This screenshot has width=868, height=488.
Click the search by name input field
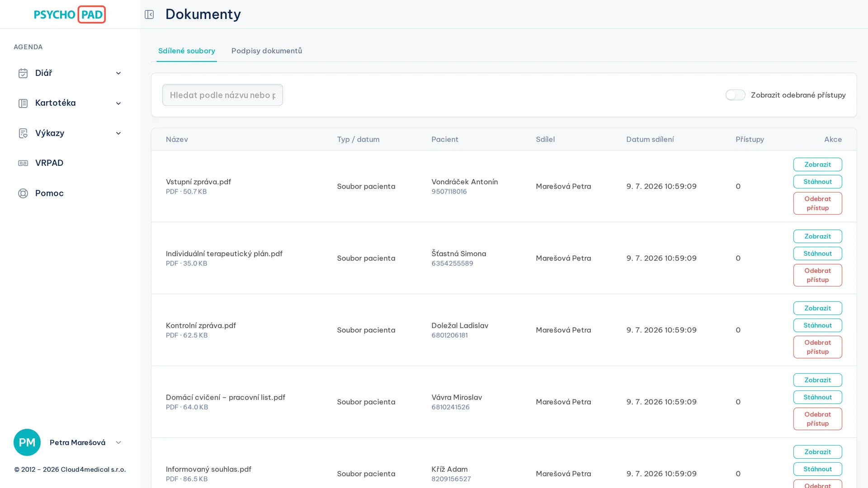pos(222,95)
